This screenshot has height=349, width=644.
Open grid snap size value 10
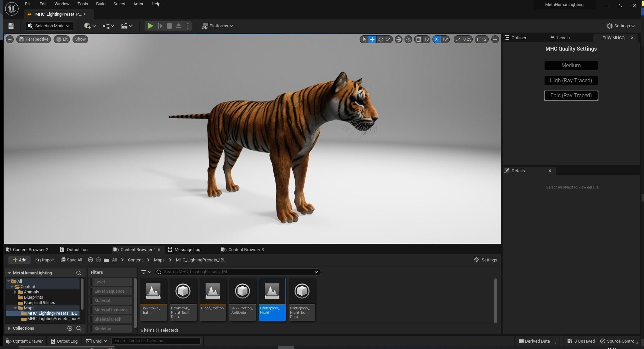426,39
